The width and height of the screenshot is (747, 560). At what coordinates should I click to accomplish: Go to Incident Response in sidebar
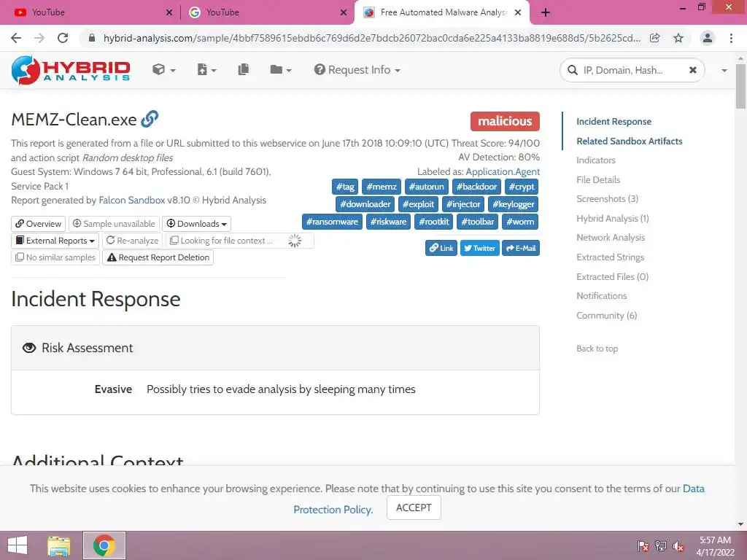tap(614, 122)
